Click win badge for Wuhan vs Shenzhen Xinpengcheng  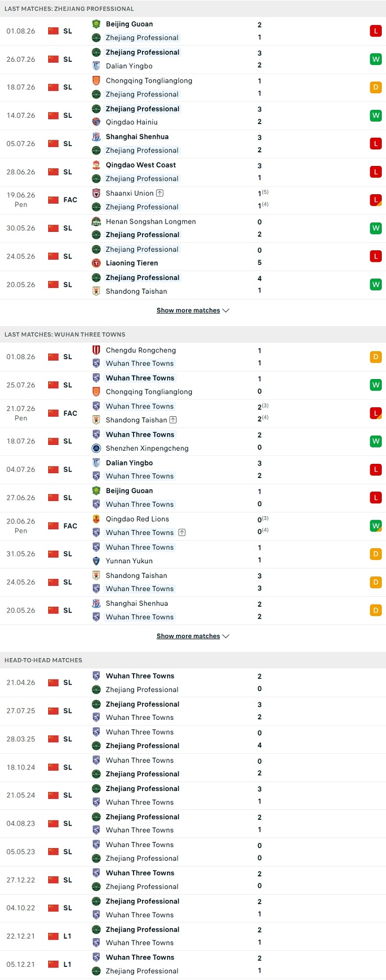click(x=376, y=441)
